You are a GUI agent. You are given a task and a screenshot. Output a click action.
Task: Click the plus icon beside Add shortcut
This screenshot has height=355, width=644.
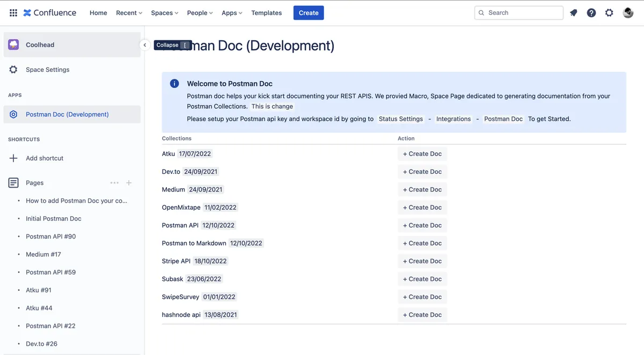(13, 158)
